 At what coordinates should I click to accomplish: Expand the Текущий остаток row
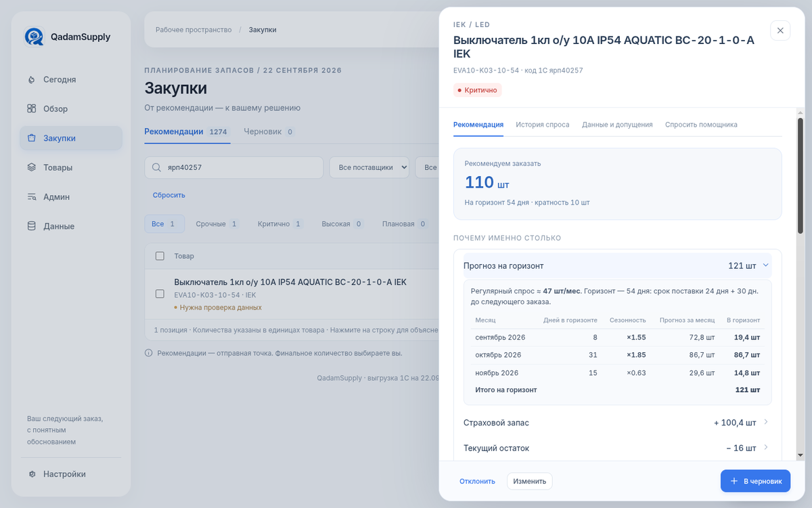pyautogui.click(x=617, y=448)
